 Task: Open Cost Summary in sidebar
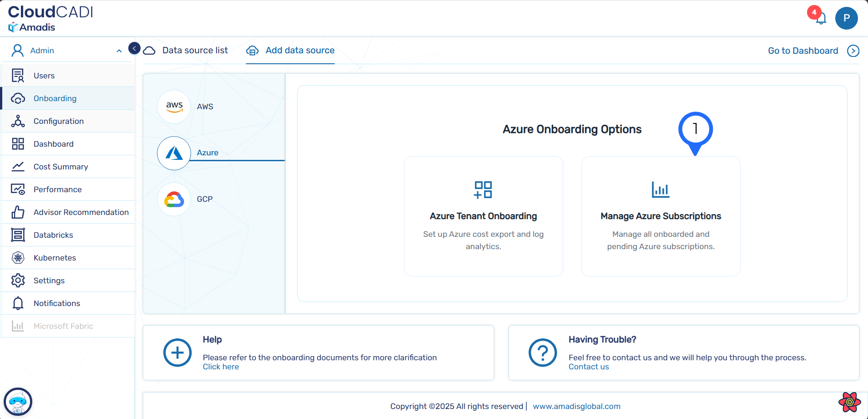coord(61,167)
